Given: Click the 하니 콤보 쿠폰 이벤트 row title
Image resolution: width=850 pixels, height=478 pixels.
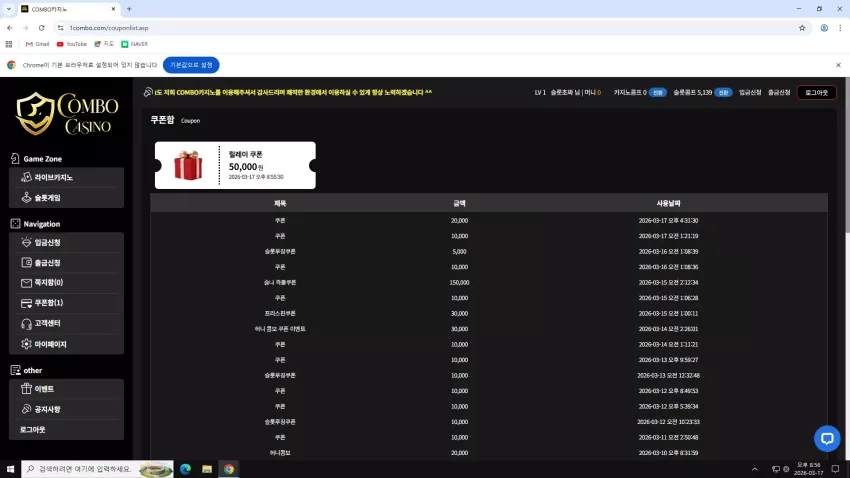Looking at the screenshot, I should pos(280,329).
